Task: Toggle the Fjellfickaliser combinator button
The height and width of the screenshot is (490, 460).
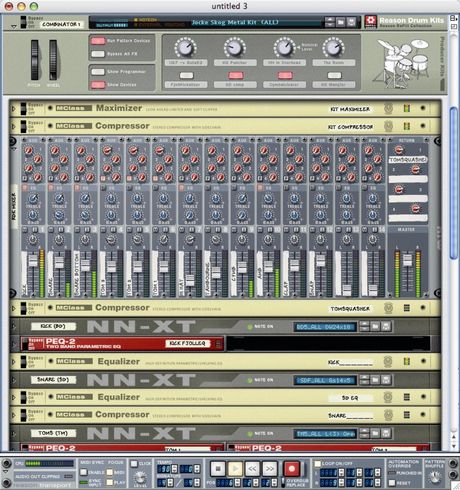Action: 186,75
